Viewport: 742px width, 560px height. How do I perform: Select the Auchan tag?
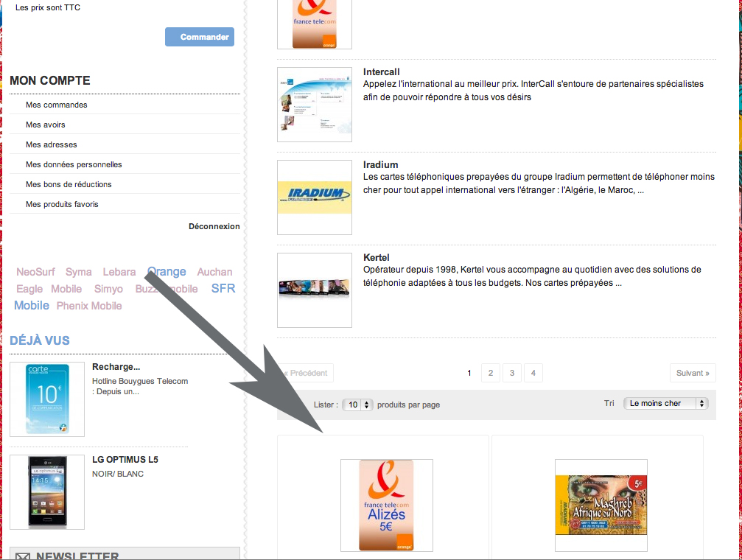[x=214, y=272]
